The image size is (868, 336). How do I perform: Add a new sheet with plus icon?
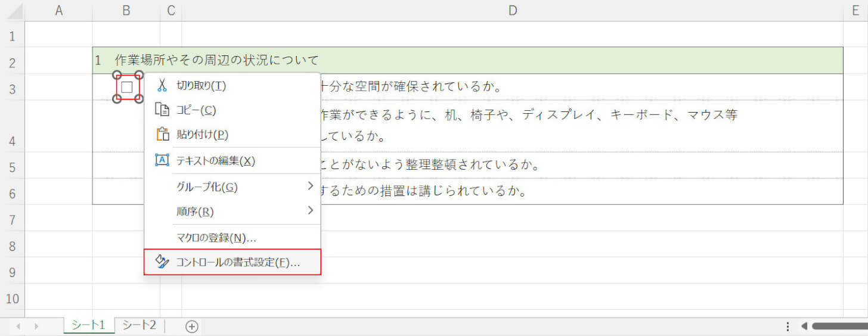point(191,326)
